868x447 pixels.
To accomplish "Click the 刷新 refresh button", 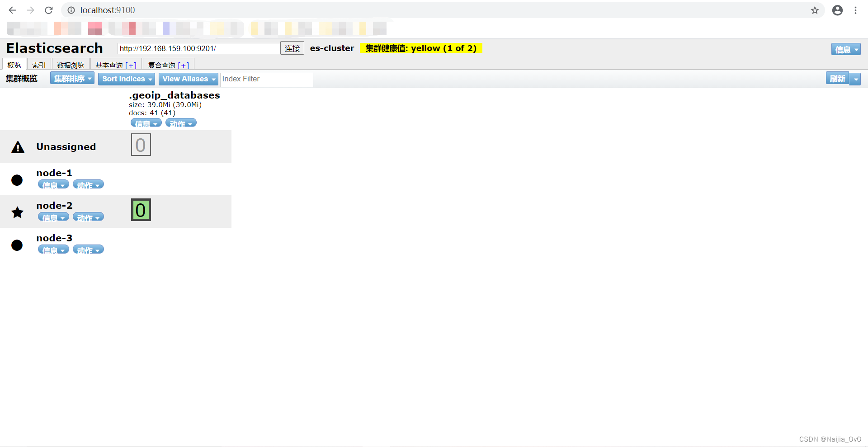I will pyautogui.click(x=837, y=79).
